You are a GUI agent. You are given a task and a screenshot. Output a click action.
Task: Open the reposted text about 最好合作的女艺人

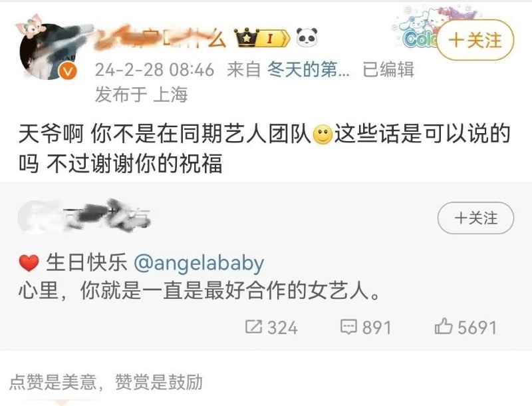tap(199, 291)
